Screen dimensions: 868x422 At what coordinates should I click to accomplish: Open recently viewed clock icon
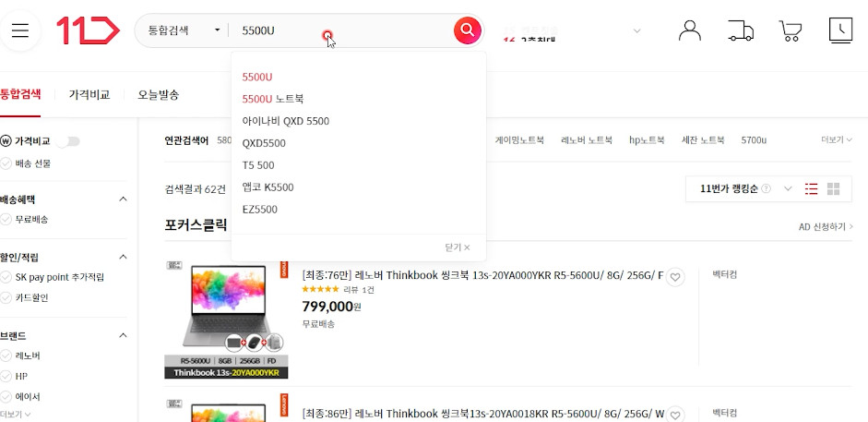[840, 30]
